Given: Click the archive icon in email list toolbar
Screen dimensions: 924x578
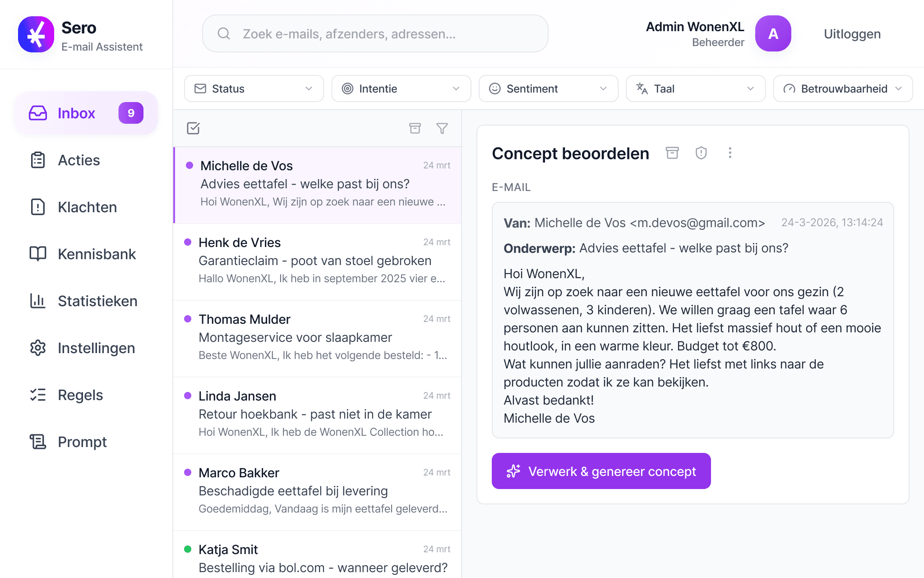Looking at the screenshot, I should pyautogui.click(x=415, y=128).
